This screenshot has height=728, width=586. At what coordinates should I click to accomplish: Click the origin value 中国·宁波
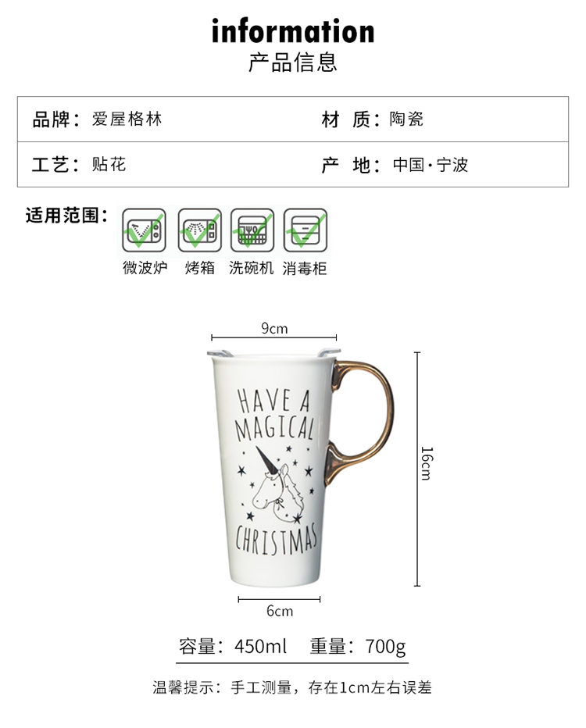pyautogui.click(x=431, y=165)
